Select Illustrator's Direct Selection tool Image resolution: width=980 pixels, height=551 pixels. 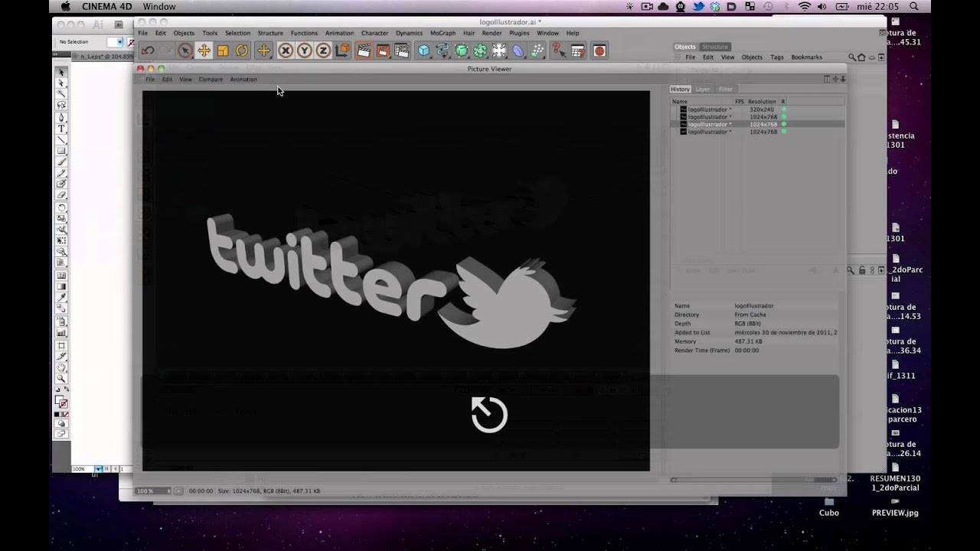pyautogui.click(x=62, y=83)
